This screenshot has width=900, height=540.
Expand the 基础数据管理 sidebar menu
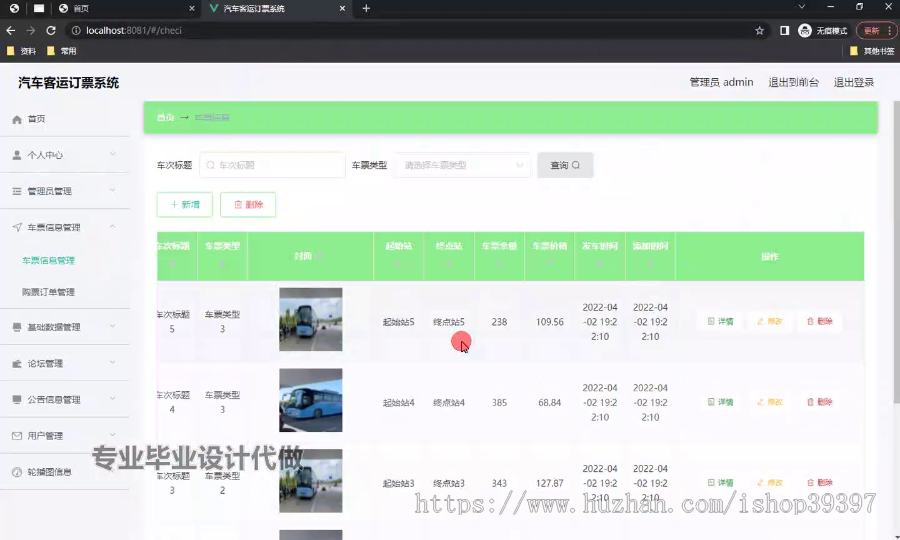point(112,326)
